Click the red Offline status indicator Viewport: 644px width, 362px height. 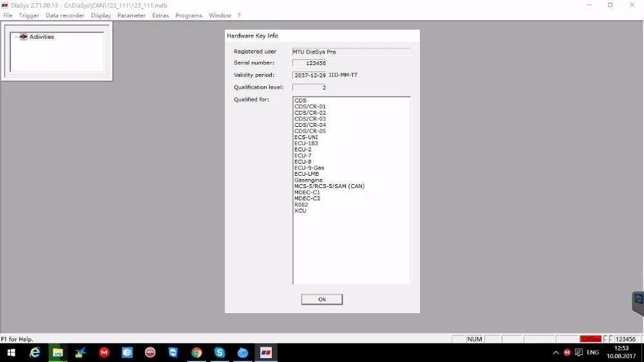pyautogui.click(x=591, y=339)
